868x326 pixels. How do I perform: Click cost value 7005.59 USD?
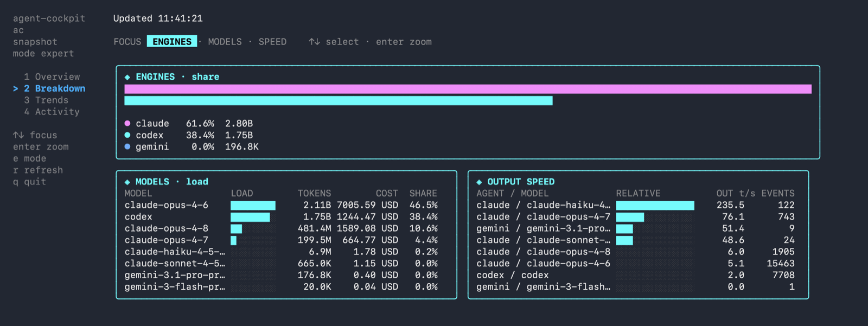point(368,205)
